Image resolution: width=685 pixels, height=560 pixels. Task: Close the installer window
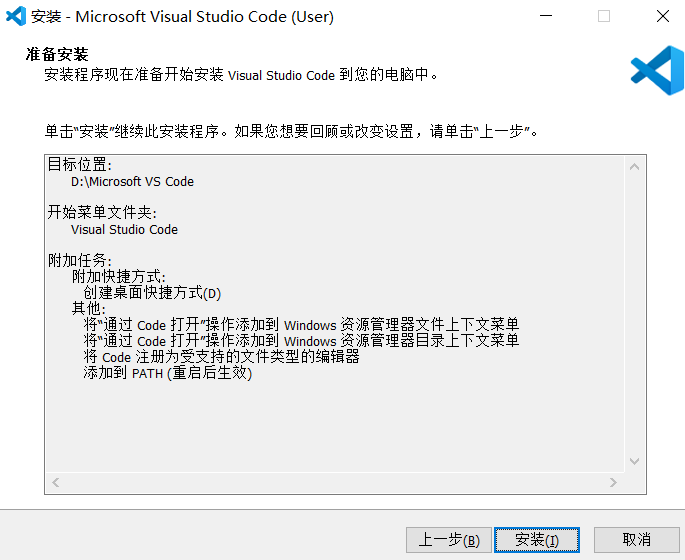tap(663, 16)
